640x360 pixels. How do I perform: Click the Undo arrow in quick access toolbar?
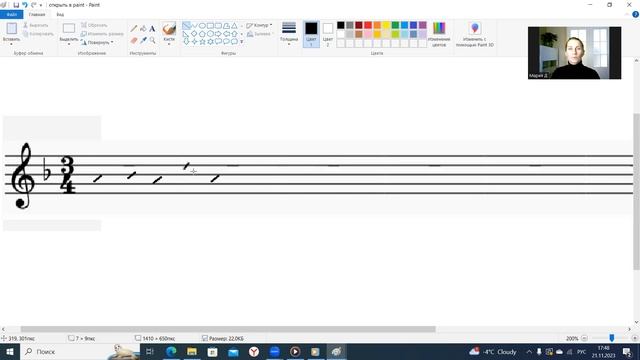pyautogui.click(x=25, y=5)
